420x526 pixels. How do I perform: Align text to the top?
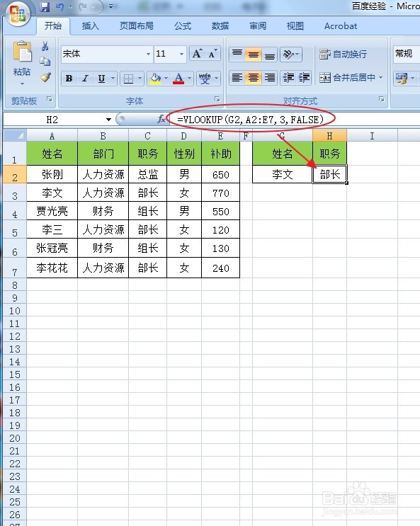pyautogui.click(x=237, y=54)
